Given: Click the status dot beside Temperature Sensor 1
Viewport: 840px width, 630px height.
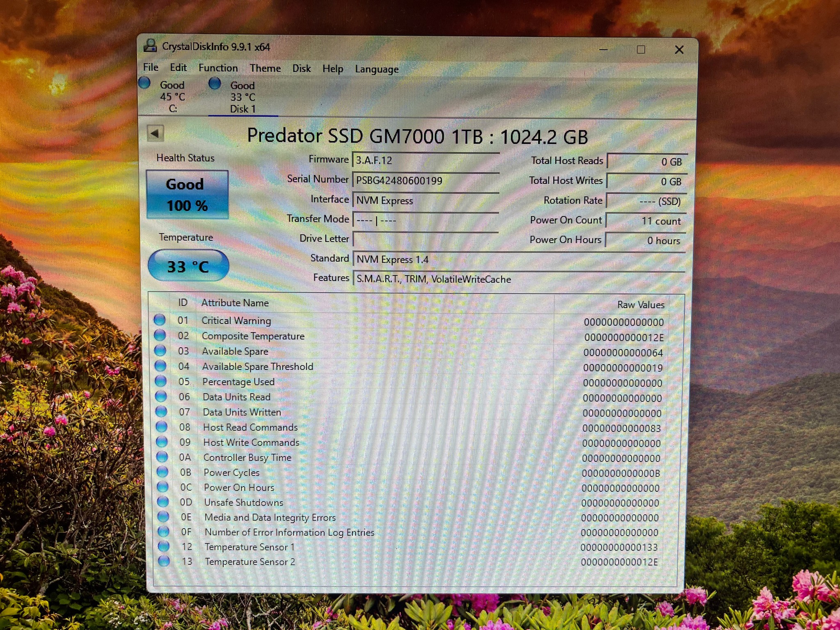Looking at the screenshot, I should coord(164,546).
